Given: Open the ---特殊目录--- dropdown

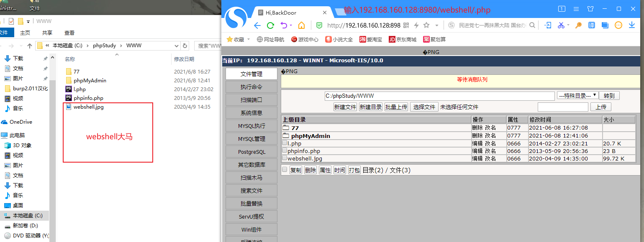Looking at the screenshot, I should coord(577,95).
